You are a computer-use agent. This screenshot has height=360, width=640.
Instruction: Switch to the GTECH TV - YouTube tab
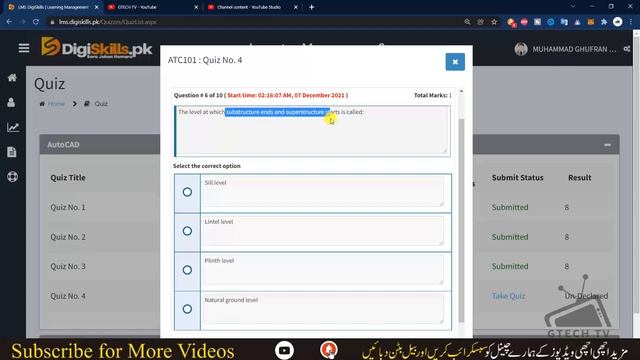click(151, 7)
